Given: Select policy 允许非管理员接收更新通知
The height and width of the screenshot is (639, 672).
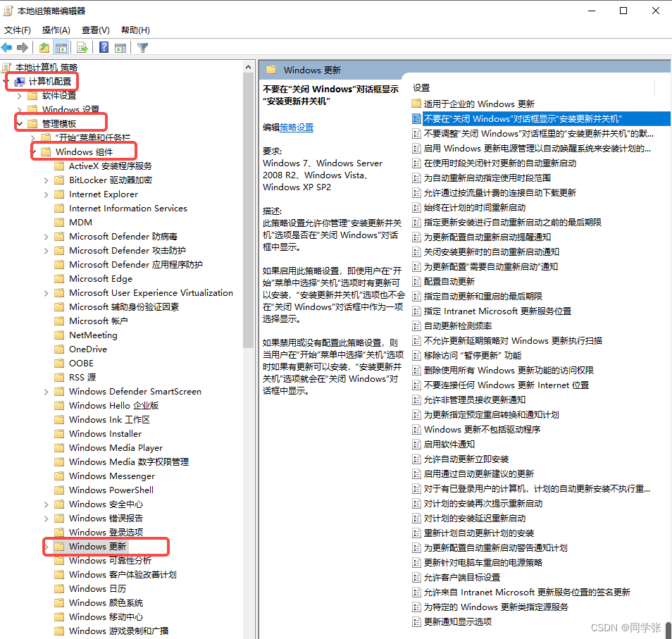Looking at the screenshot, I should pyautogui.click(x=475, y=400).
